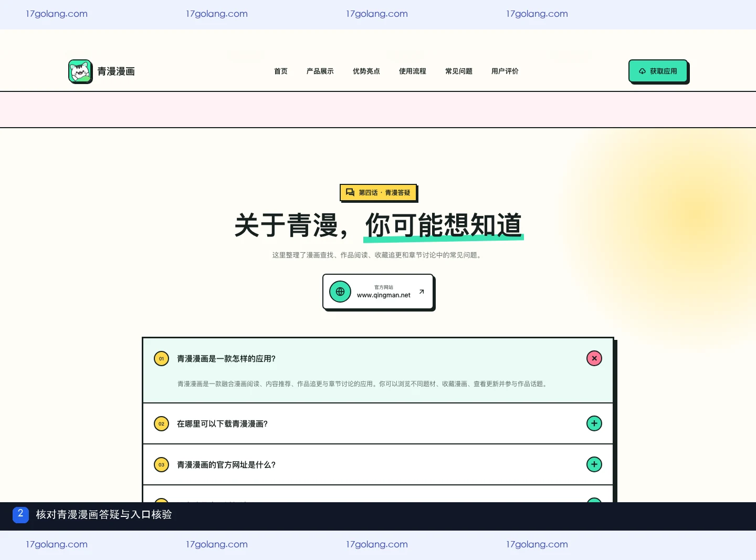Click the 02 number badge

click(161, 424)
